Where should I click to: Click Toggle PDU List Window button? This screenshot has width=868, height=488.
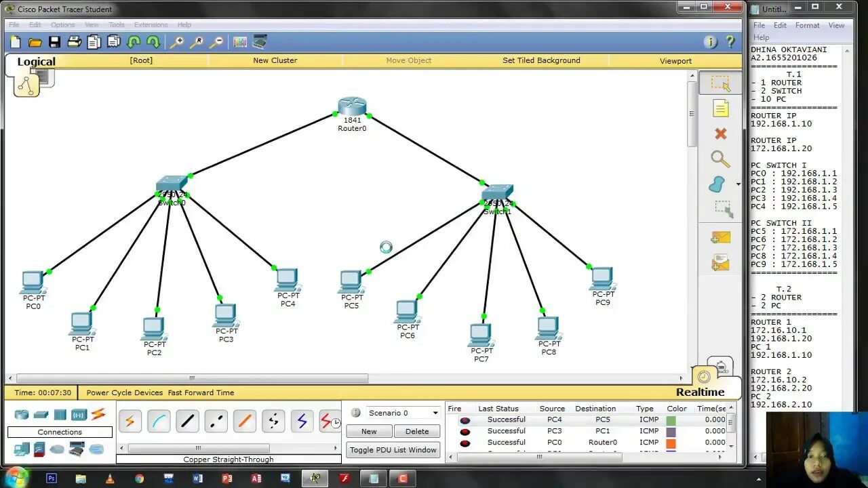point(393,450)
